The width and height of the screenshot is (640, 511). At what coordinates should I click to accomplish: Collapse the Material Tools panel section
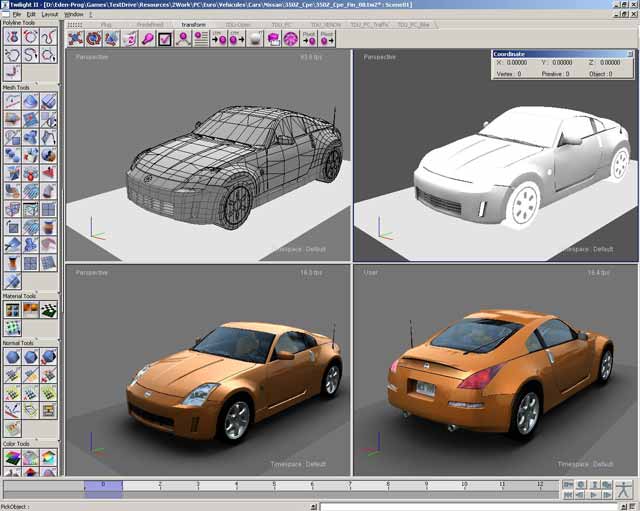click(x=19, y=296)
